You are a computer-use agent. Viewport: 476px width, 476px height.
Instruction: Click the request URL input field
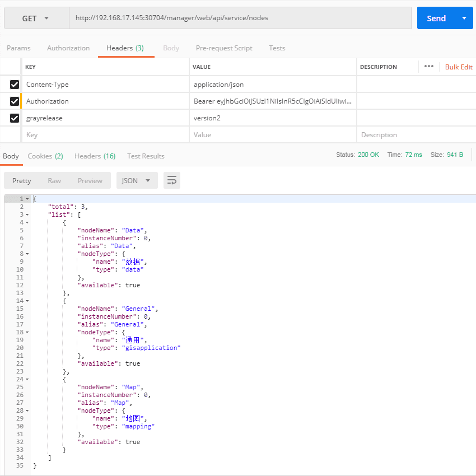[x=240, y=18]
